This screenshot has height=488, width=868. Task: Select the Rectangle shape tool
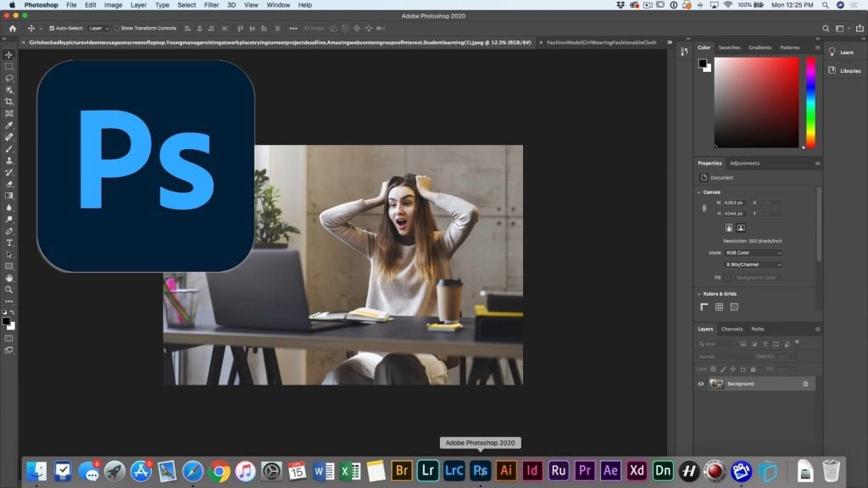(8, 267)
